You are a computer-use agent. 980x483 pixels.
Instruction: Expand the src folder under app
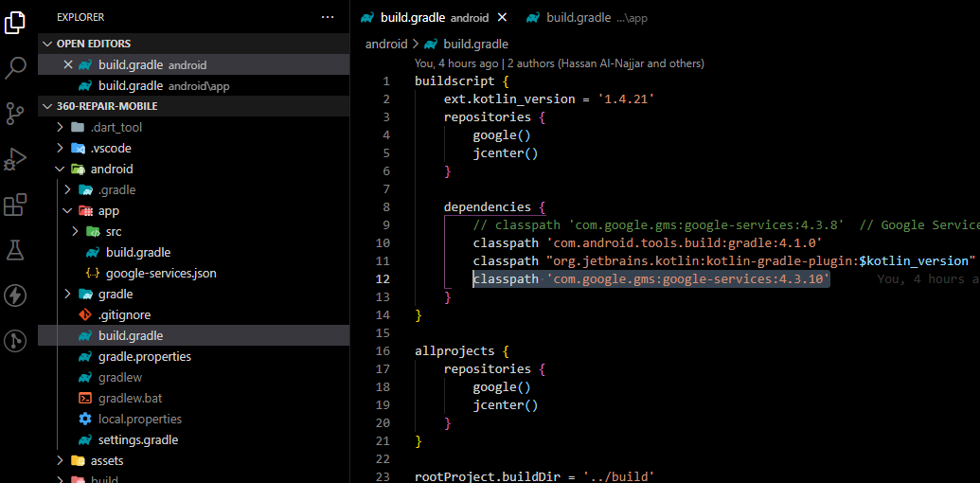77,231
